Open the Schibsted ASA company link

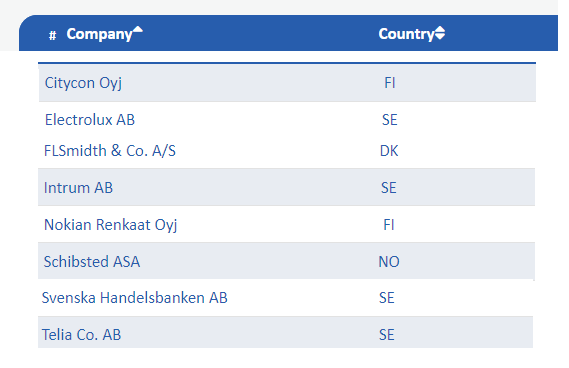91,262
